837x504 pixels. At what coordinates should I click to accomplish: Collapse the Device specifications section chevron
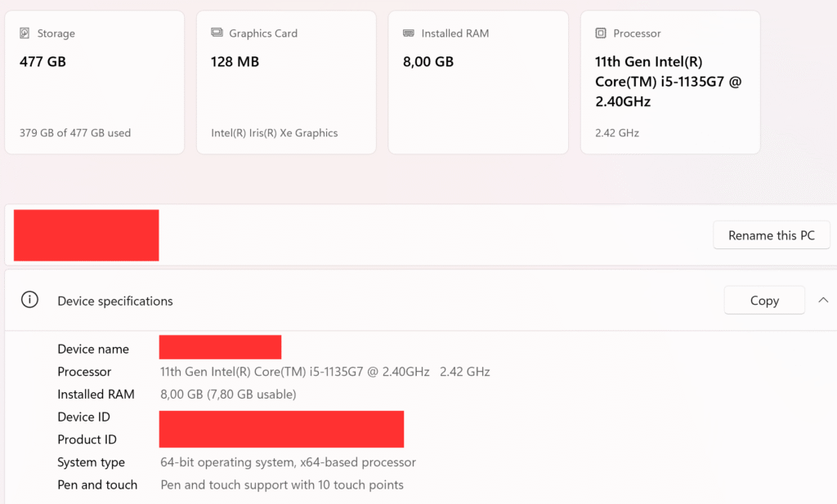[x=823, y=300]
